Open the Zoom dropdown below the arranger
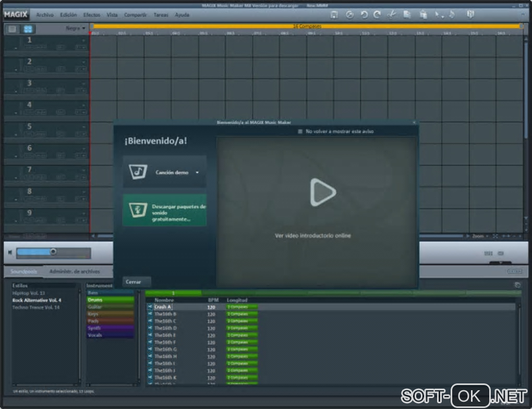 pos(480,236)
